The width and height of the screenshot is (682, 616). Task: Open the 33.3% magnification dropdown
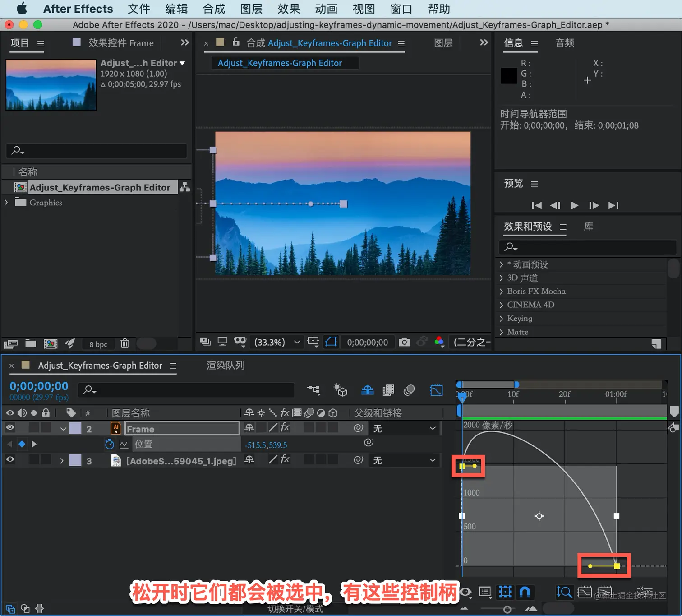(x=277, y=342)
